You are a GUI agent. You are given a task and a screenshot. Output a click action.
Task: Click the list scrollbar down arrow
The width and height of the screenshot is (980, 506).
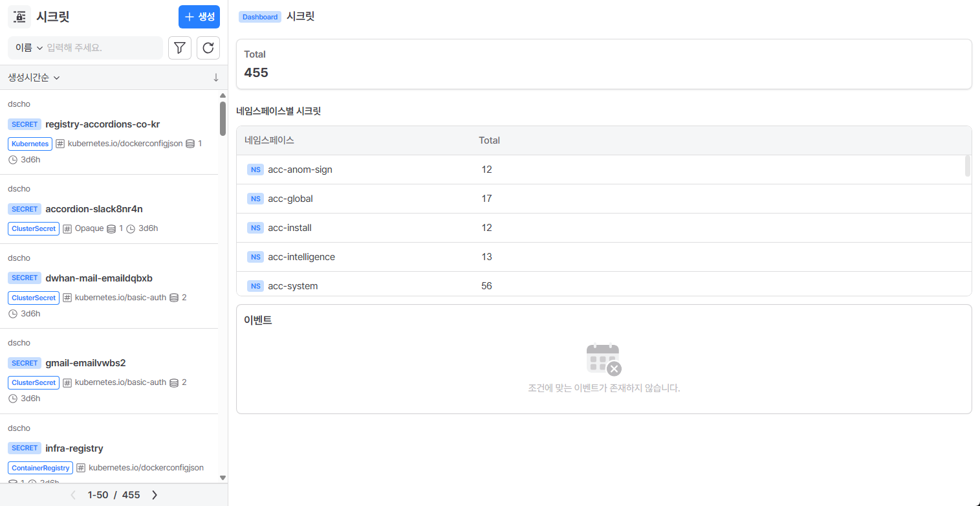pos(223,478)
